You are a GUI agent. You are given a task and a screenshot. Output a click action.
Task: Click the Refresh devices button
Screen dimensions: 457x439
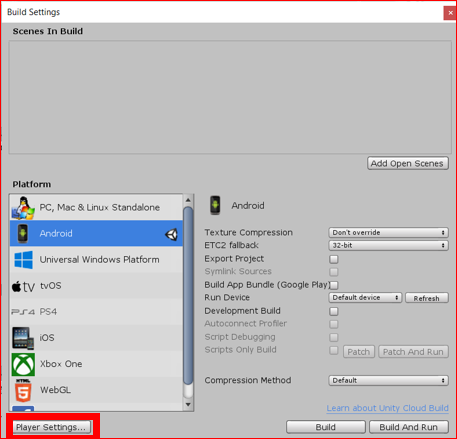pyautogui.click(x=427, y=298)
